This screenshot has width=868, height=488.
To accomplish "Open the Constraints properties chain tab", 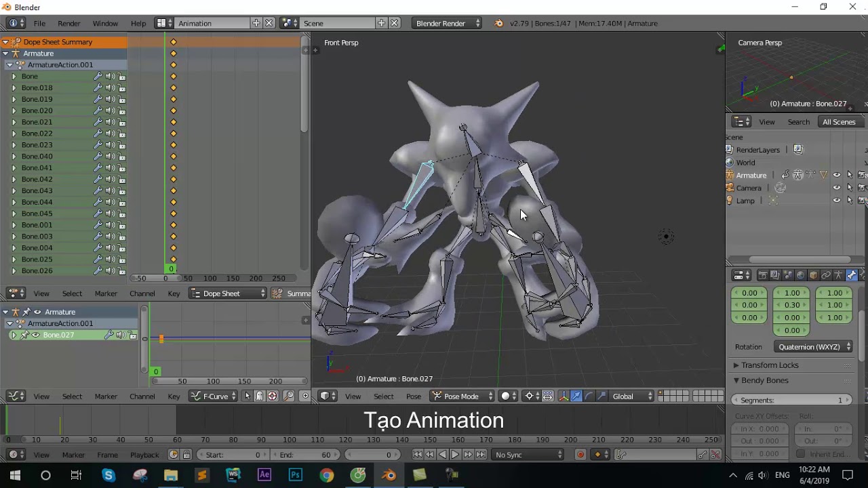I will 826,275.
